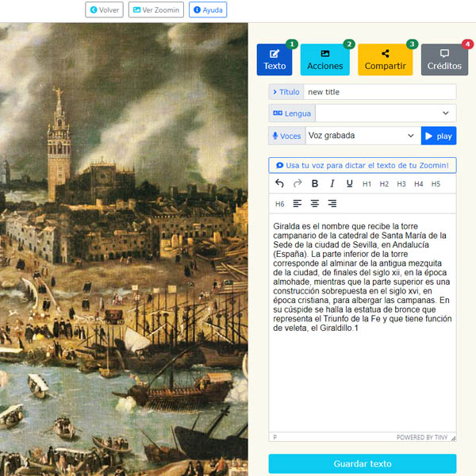476x476 pixels.
Task: Click the P element path in status bar
Action: tap(274, 437)
